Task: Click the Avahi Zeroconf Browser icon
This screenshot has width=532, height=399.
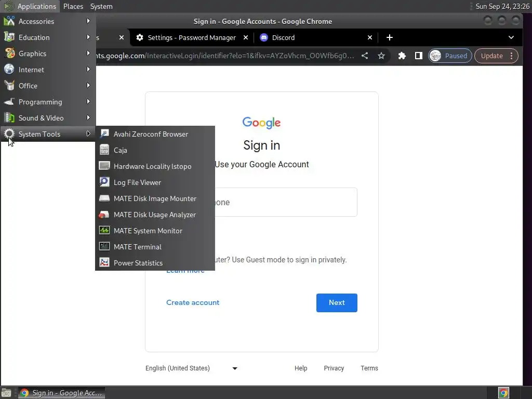Action: (x=104, y=134)
